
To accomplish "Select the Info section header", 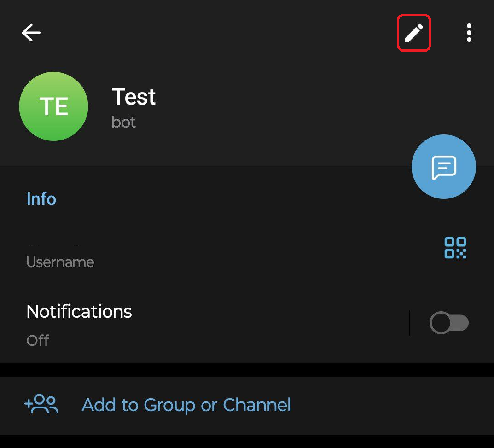I will (41, 199).
